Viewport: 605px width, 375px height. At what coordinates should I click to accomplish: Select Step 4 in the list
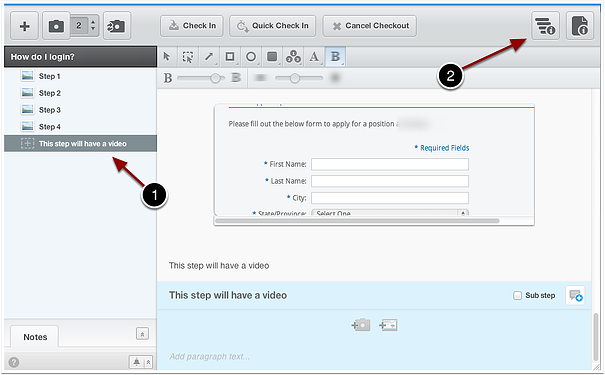[x=80, y=127]
